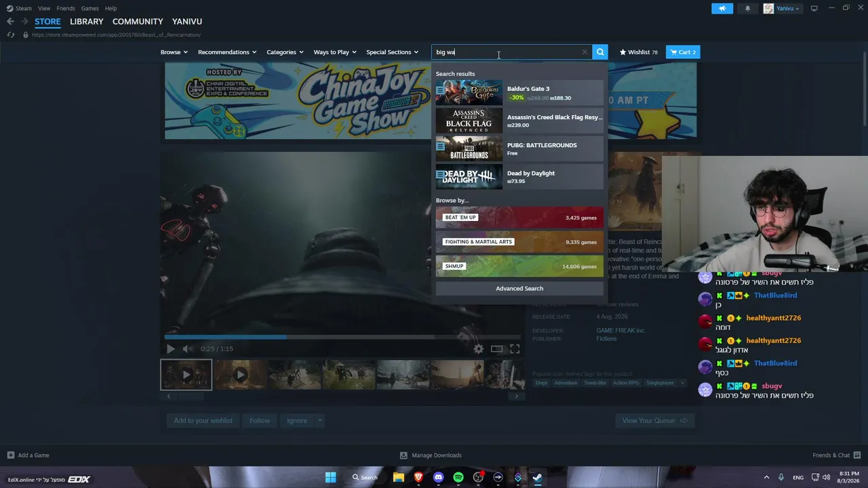The image size is (868, 488).
Task: Select Assassin's Creed Black Flag Resynced result
Action: pos(519,121)
